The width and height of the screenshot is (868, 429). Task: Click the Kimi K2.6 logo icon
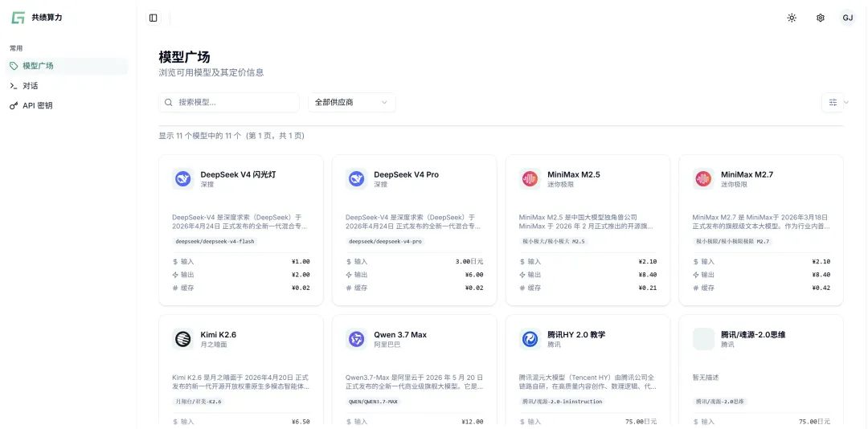pyautogui.click(x=183, y=339)
